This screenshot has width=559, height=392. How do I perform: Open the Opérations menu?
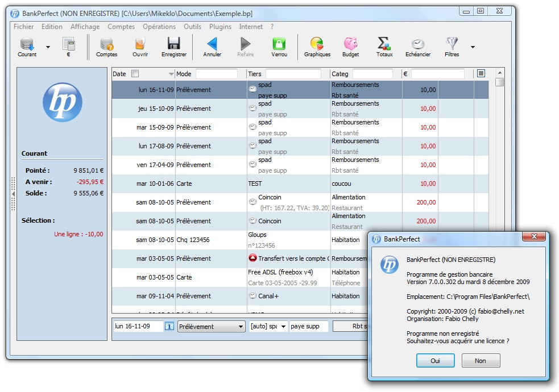tap(159, 26)
